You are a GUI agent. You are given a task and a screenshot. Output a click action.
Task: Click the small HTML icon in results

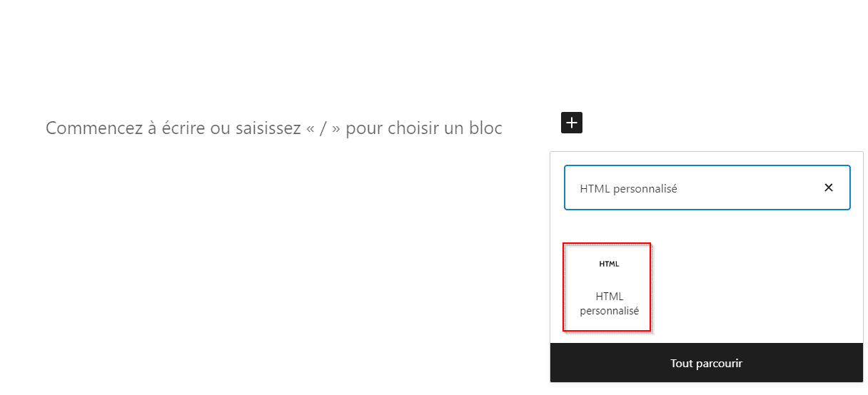pyautogui.click(x=609, y=264)
